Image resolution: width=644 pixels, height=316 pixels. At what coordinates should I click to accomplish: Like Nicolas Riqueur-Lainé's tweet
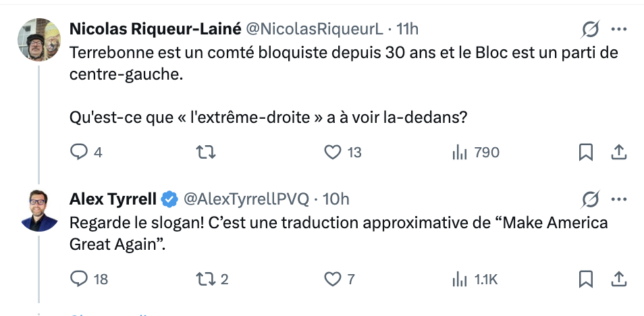click(x=333, y=153)
